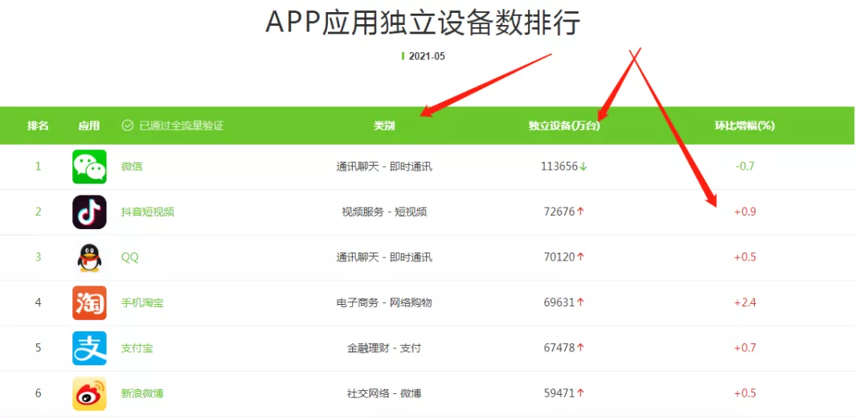Click rank number 6

(39, 393)
